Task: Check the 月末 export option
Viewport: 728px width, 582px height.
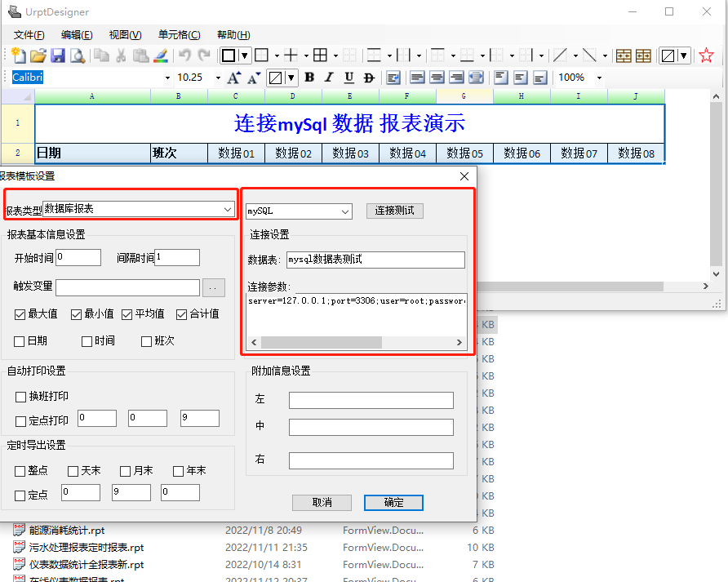Action: pyautogui.click(x=125, y=471)
